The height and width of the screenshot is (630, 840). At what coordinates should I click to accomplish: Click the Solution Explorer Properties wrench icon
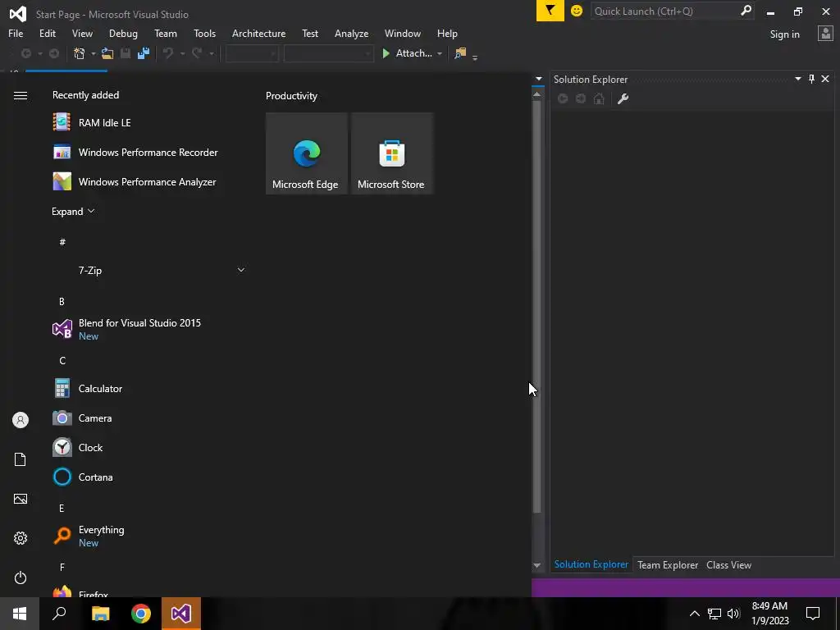pyautogui.click(x=623, y=98)
